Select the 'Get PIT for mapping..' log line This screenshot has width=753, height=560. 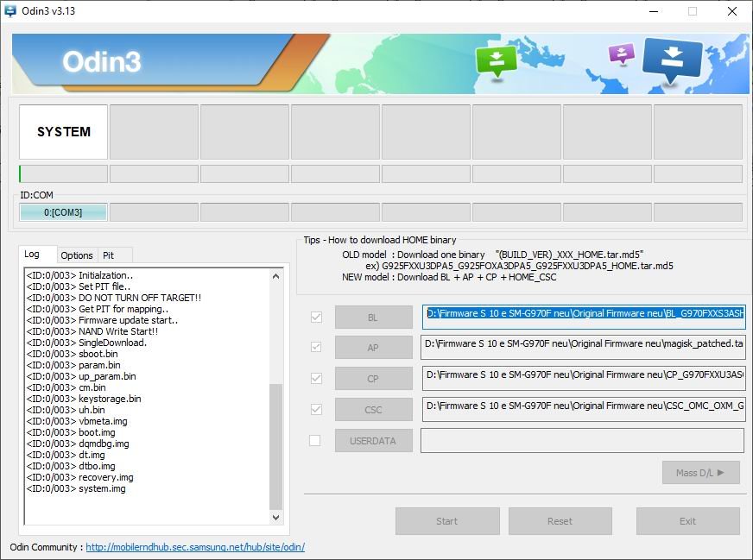tap(98, 310)
